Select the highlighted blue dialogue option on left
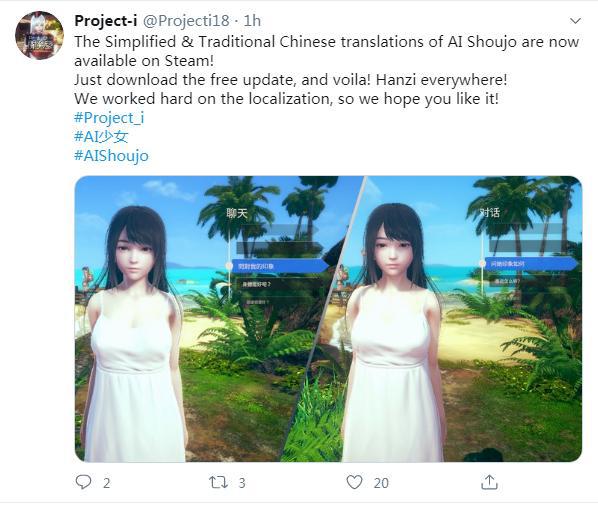Screen dimensions: 598x505 tap(279, 266)
